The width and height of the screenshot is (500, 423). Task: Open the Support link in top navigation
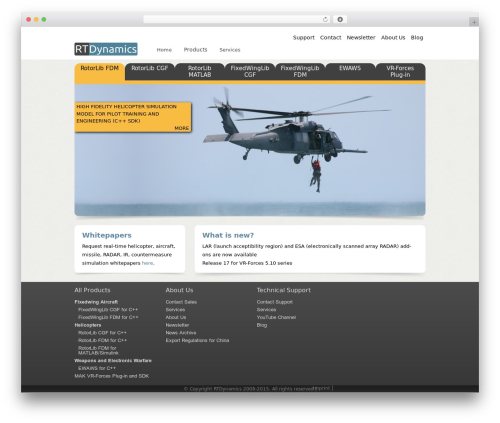[x=304, y=38]
